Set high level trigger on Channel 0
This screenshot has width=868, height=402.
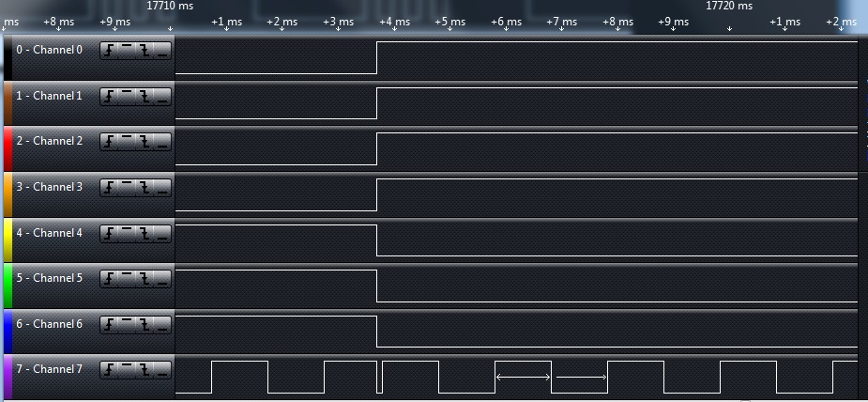(127, 51)
